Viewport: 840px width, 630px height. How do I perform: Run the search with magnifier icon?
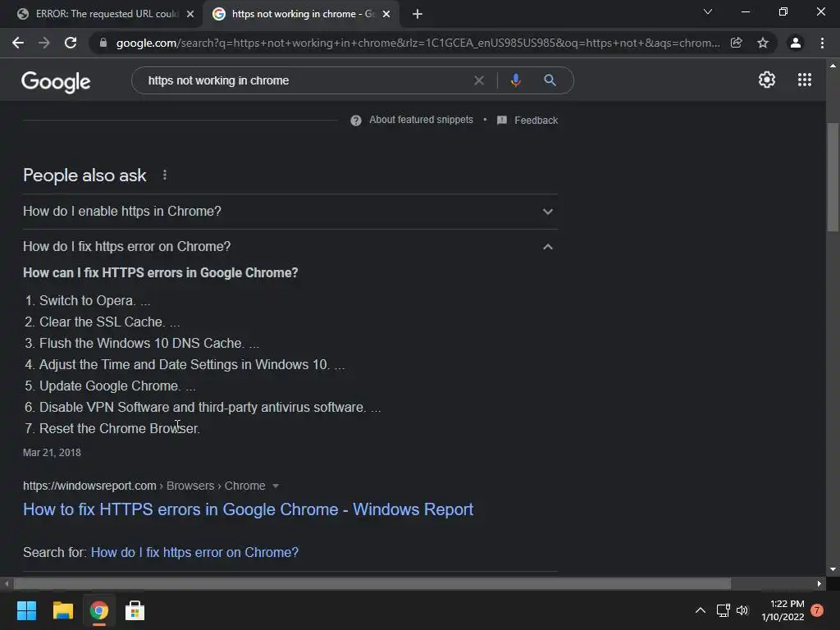tap(550, 80)
